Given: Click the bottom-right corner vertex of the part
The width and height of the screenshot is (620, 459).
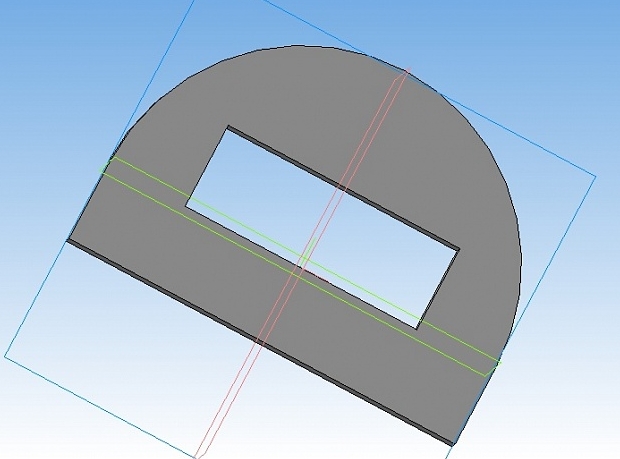Looking at the screenshot, I should click(x=452, y=445).
